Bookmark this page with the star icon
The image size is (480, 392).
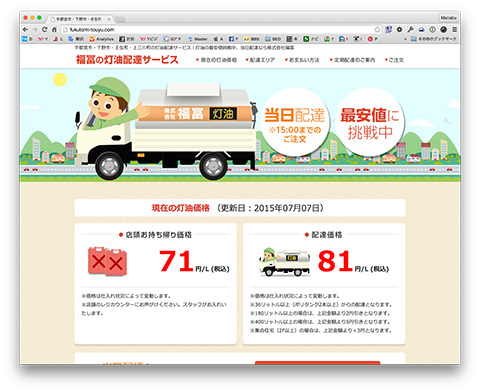coord(377,29)
